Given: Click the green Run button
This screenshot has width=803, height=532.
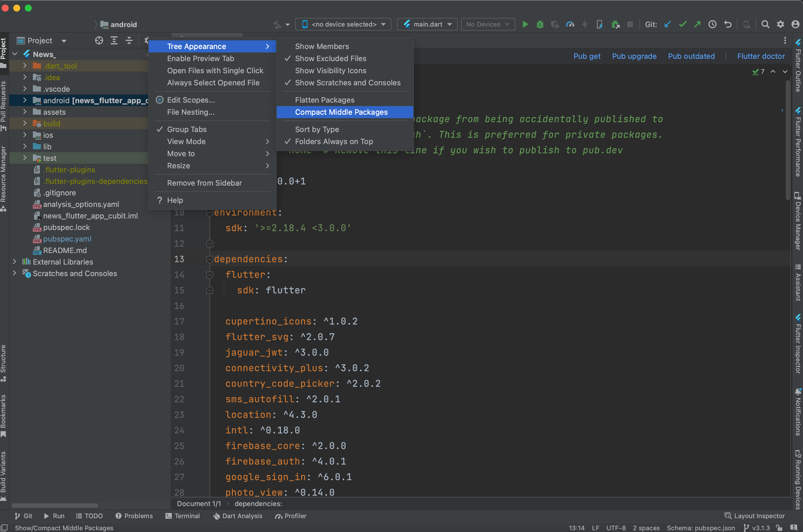Looking at the screenshot, I should click(x=525, y=24).
